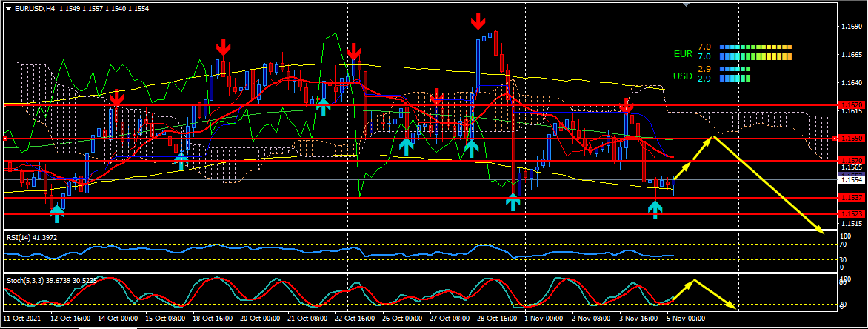
Task: Click the 18 Oct 16:00 time axis label
Action: (x=211, y=319)
